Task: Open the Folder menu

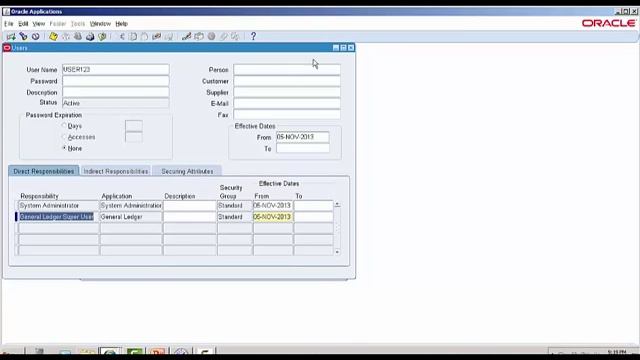Action: pyautogui.click(x=58, y=24)
